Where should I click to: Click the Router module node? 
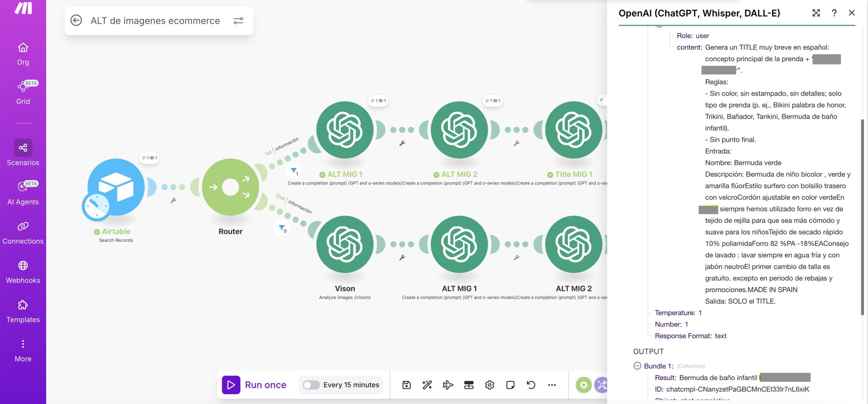tap(230, 187)
